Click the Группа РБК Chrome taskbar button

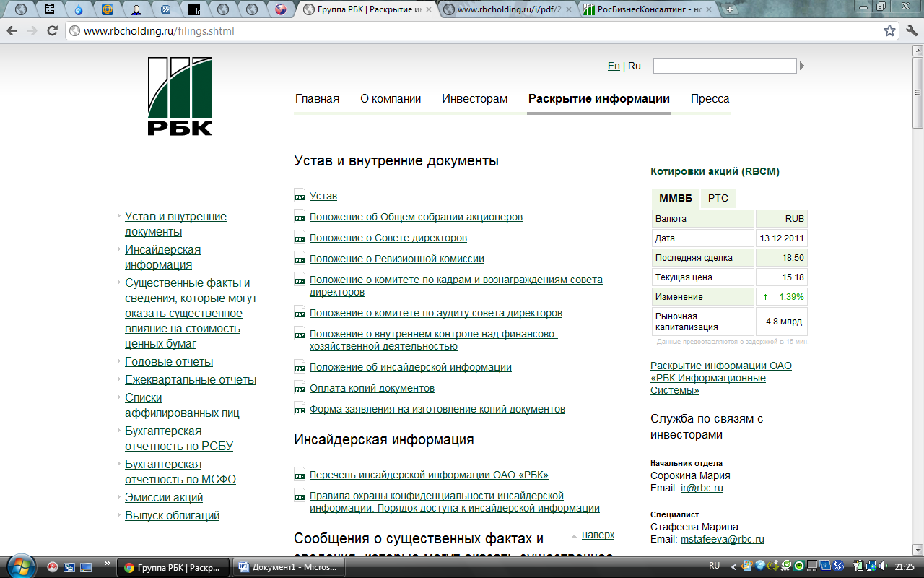pos(173,567)
